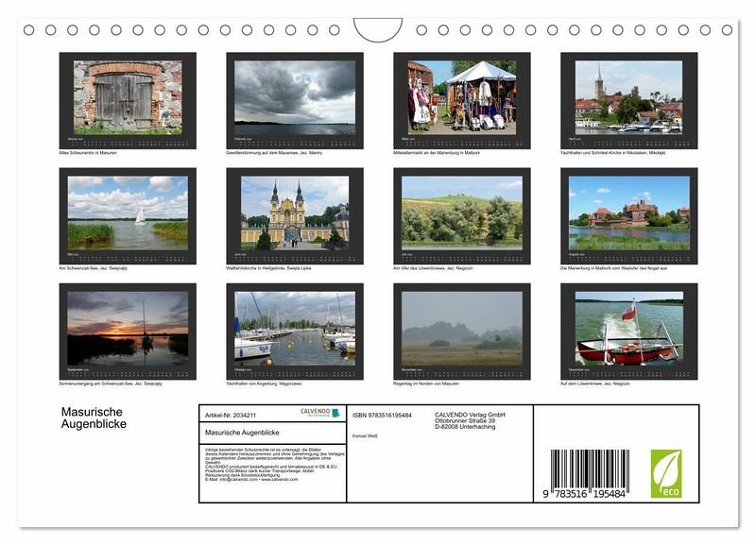Select the old barn door January thumbnail
The height and width of the screenshot is (545, 756).
(128, 100)
